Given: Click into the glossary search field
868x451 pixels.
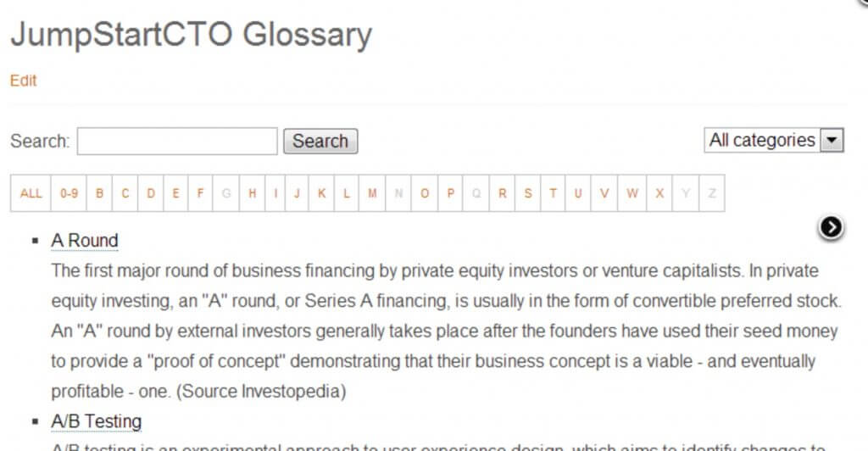Looking at the screenshot, I should [x=177, y=142].
